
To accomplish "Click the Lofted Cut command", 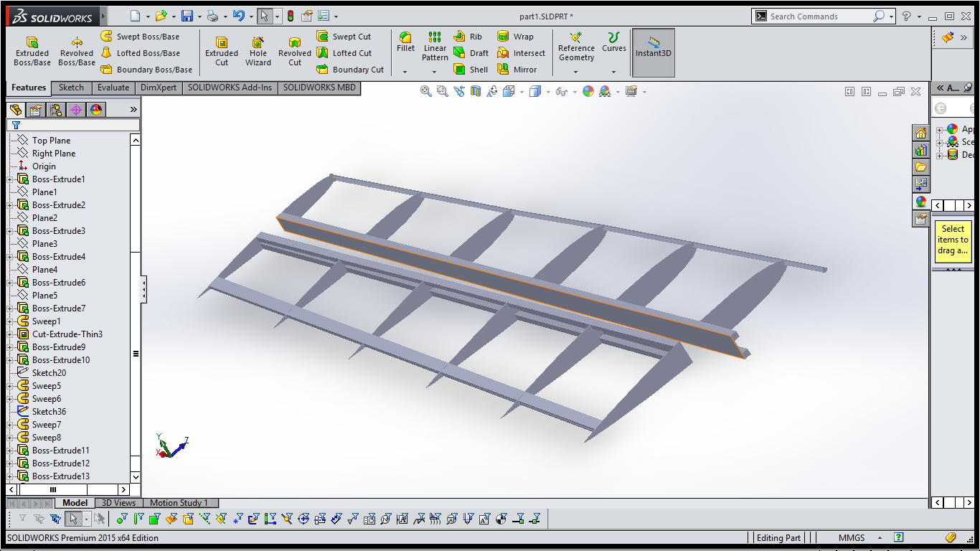I will coord(344,53).
